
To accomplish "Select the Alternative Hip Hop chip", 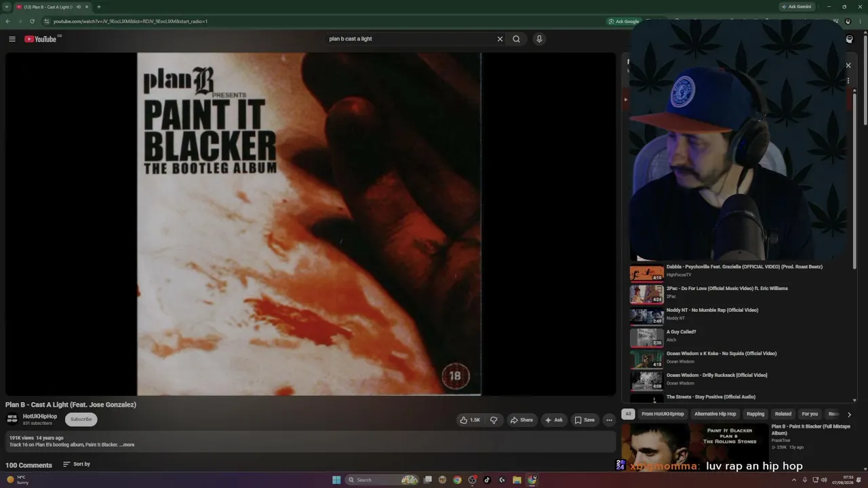I will 715,414.
